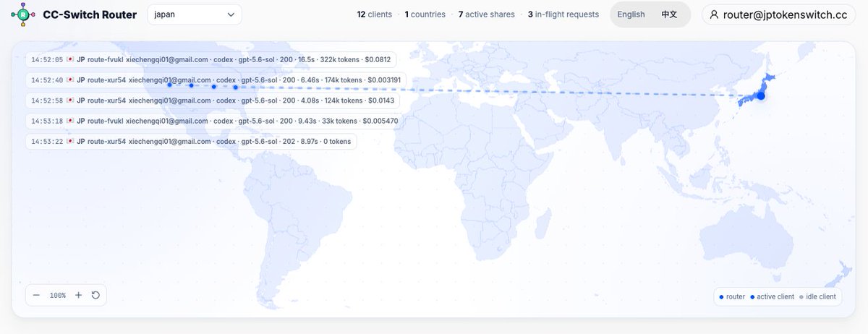
Task: Click the user profile icon
Action: (715, 14)
